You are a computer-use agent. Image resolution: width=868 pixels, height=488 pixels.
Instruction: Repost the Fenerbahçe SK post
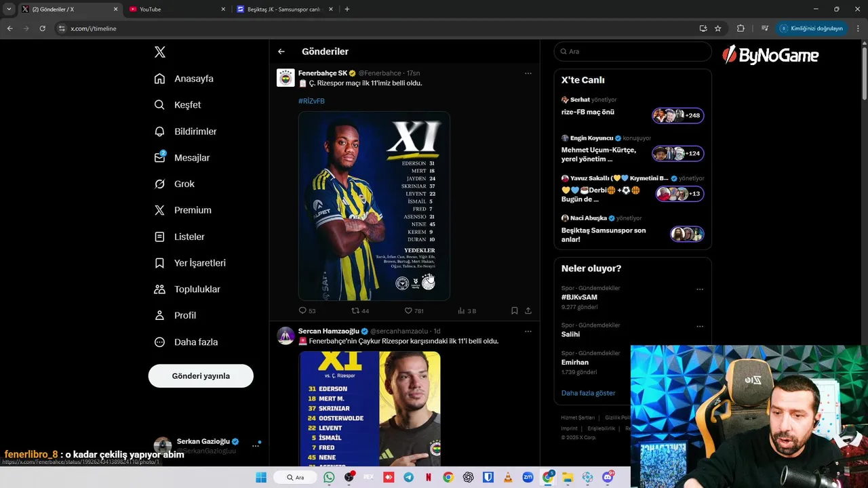click(360, 311)
